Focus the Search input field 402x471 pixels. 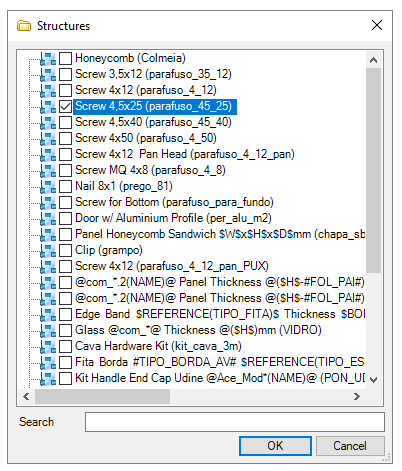pos(235,422)
